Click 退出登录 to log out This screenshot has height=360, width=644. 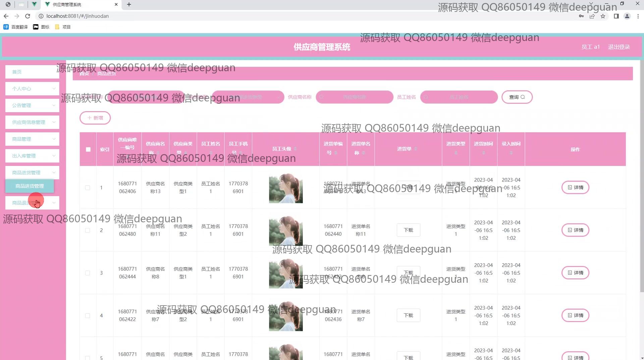[x=619, y=47]
